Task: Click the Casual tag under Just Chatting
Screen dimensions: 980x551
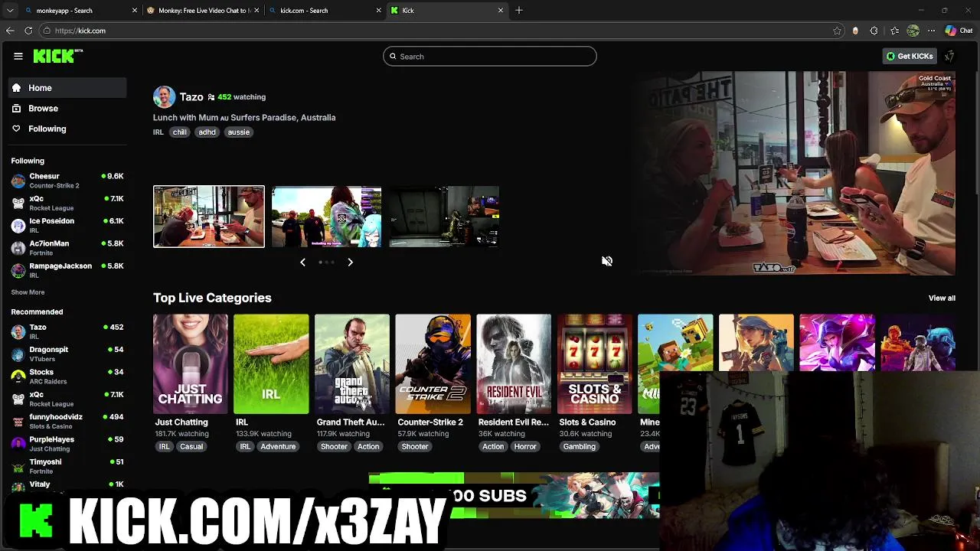Action: point(191,447)
